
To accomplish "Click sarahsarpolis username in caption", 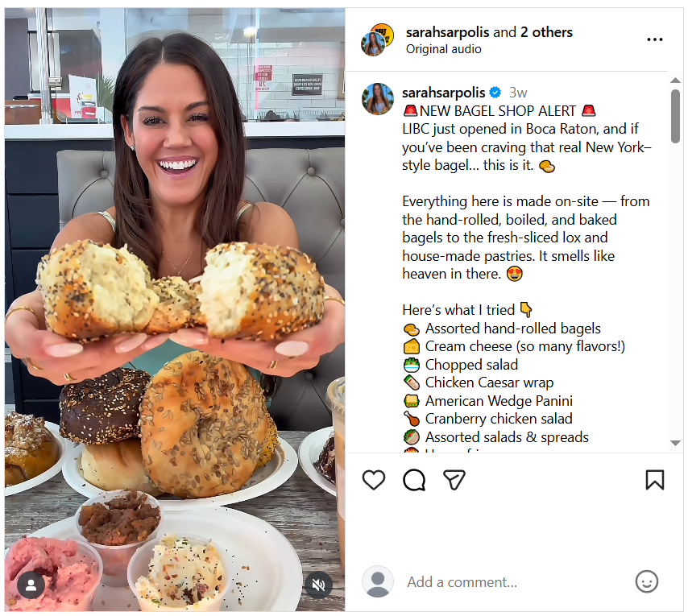I will pyautogui.click(x=443, y=93).
